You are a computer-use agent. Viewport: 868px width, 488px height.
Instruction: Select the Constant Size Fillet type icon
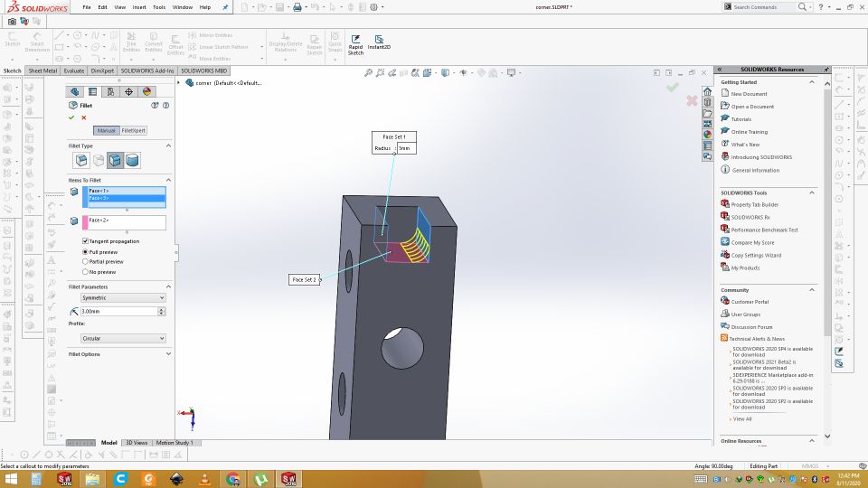81,161
